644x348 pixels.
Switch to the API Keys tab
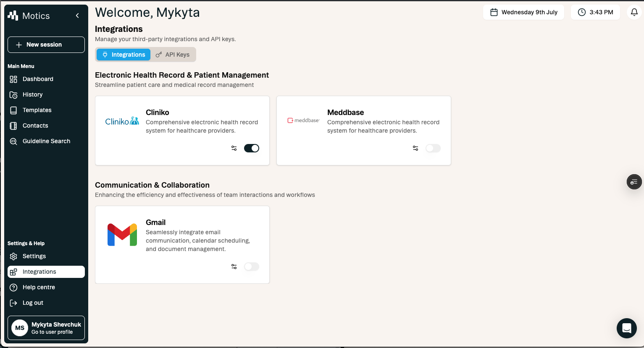coord(172,55)
